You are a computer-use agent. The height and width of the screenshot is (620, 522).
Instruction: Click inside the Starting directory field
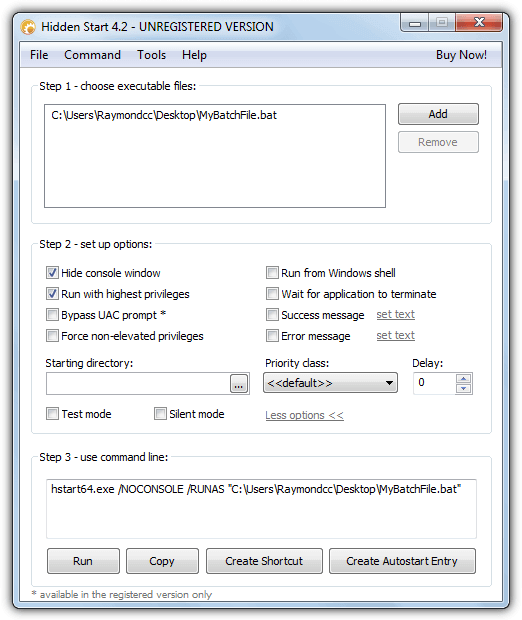pyautogui.click(x=138, y=383)
